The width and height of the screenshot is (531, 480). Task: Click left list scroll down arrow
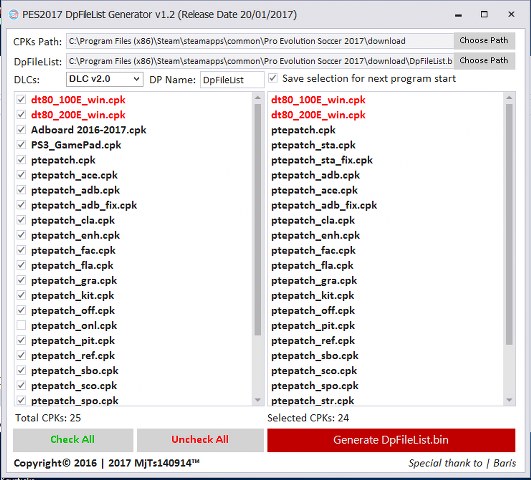258,400
